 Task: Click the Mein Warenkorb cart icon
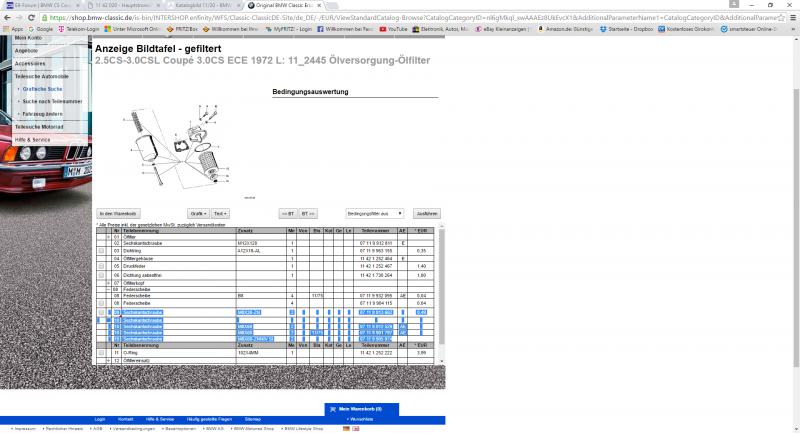[x=333, y=409]
